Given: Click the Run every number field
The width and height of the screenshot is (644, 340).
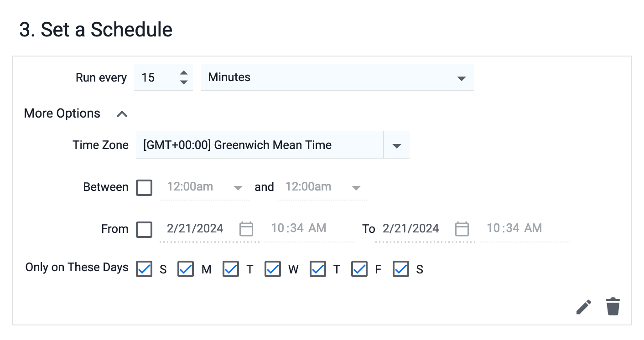Looking at the screenshot, I should coord(155,77).
